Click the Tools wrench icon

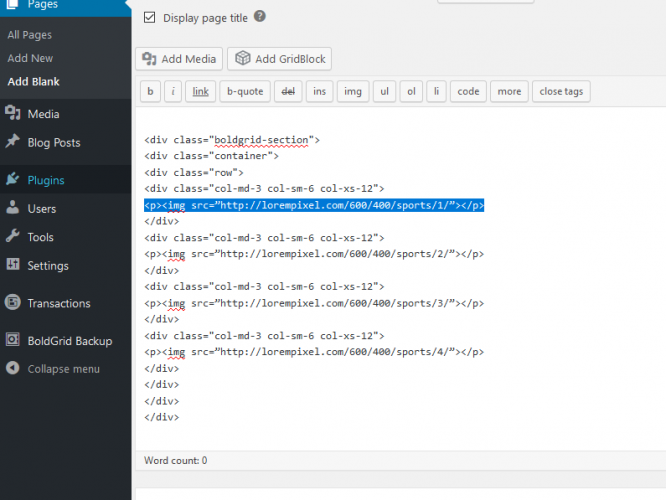[12, 237]
